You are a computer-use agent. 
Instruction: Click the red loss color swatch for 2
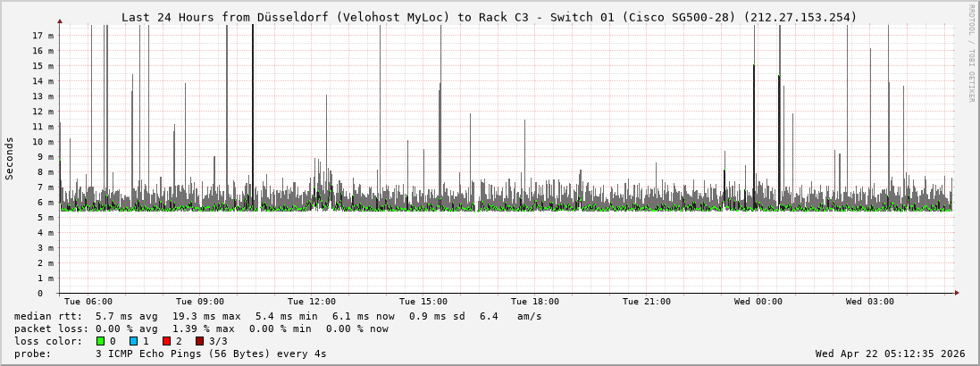coord(166,341)
